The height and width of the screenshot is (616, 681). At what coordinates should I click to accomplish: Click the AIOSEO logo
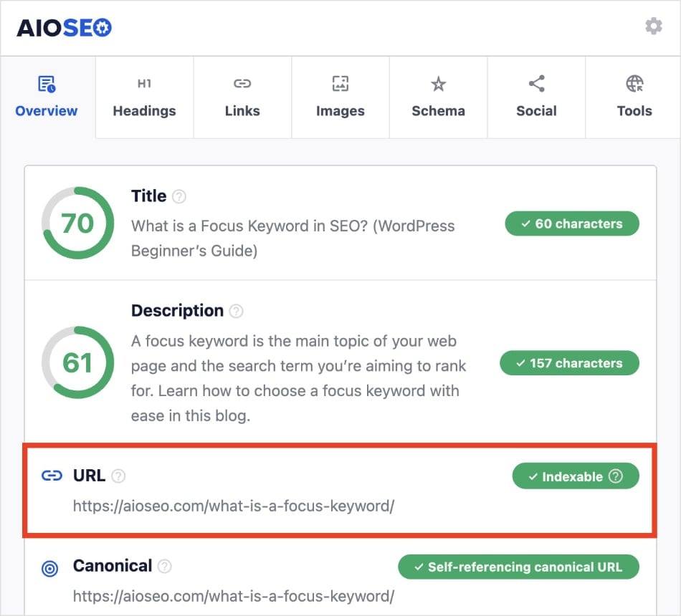(x=64, y=27)
